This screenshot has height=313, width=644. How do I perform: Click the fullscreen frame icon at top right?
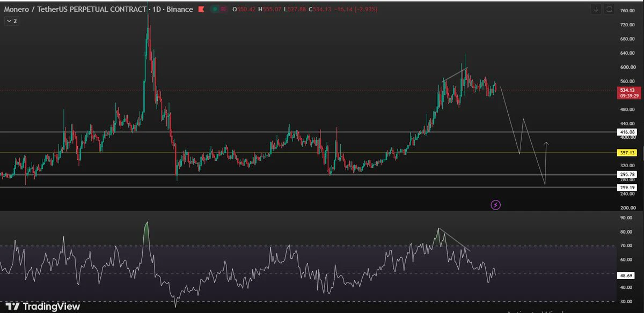[609, 10]
